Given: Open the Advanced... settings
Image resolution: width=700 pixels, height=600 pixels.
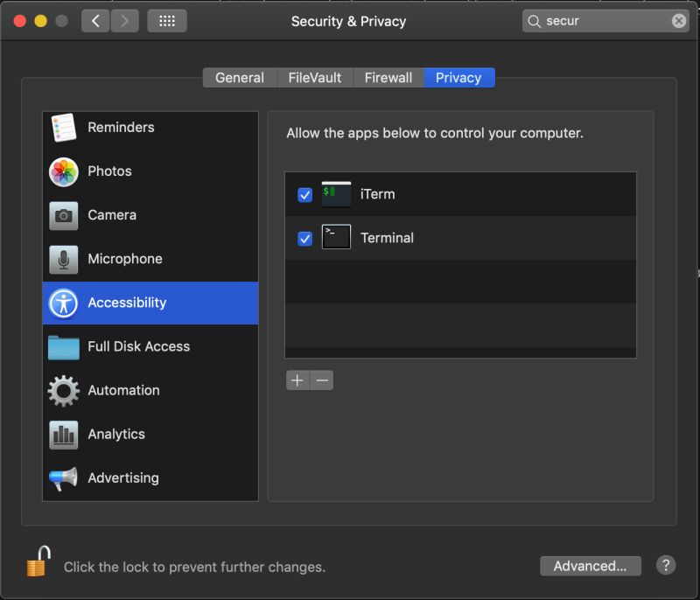Looking at the screenshot, I should tap(590, 566).
